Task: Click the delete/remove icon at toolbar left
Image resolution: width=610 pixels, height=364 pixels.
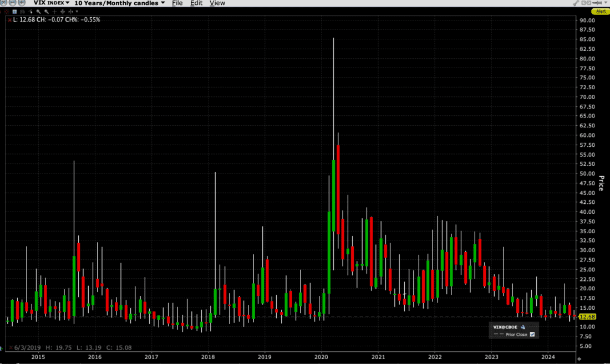Action: tap(7, 11)
